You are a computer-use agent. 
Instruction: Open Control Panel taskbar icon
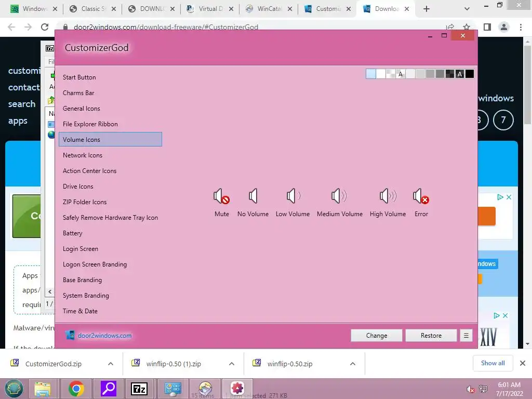point(172,389)
